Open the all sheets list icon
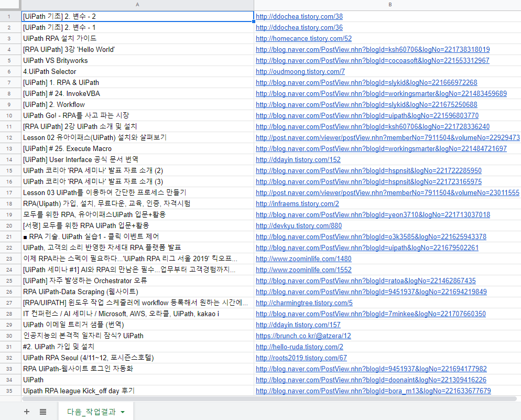Image resolution: width=521 pixels, height=420 pixels. pos(43,412)
